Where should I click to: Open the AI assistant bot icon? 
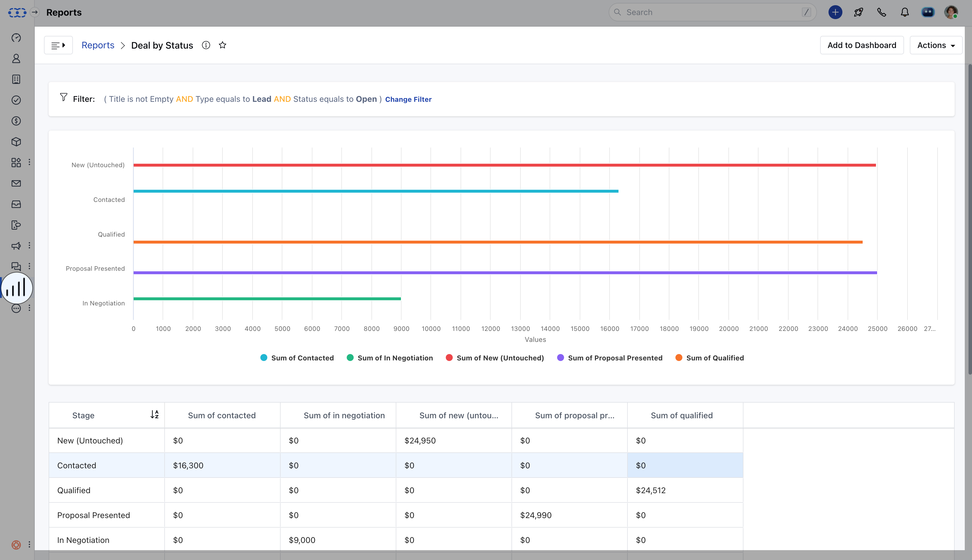(x=928, y=12)
